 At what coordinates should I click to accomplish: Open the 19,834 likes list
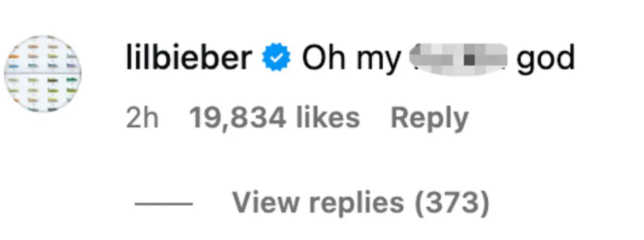click(x=274, y=118)
